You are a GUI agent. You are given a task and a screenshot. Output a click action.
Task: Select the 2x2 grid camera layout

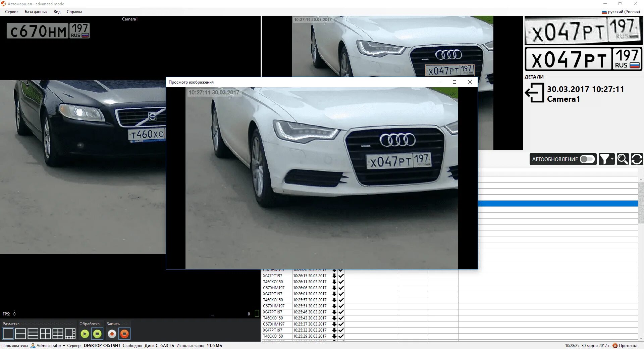[45, 334]
